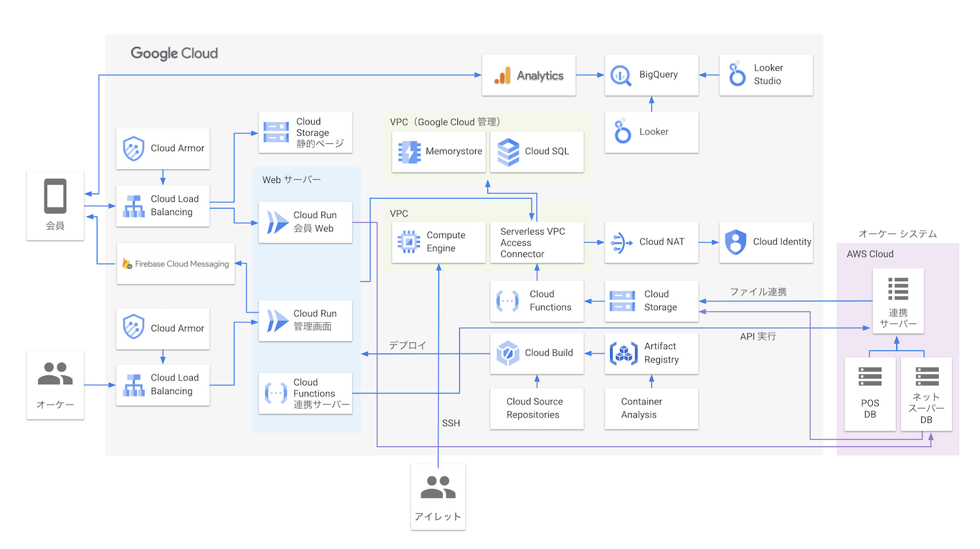
Task: Click the Firebase Cloud Messaging text
Action: tap(182, 264)
